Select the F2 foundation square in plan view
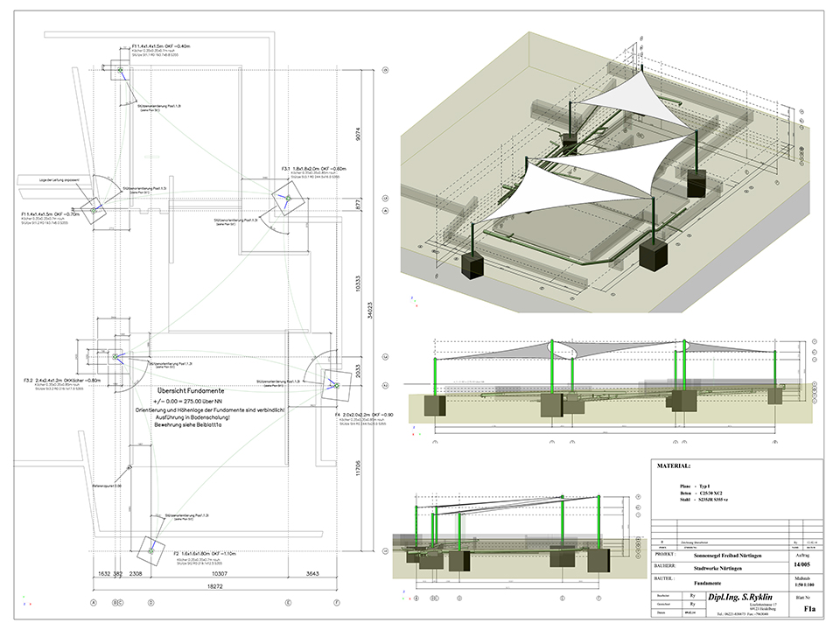 tap(152, 549)
